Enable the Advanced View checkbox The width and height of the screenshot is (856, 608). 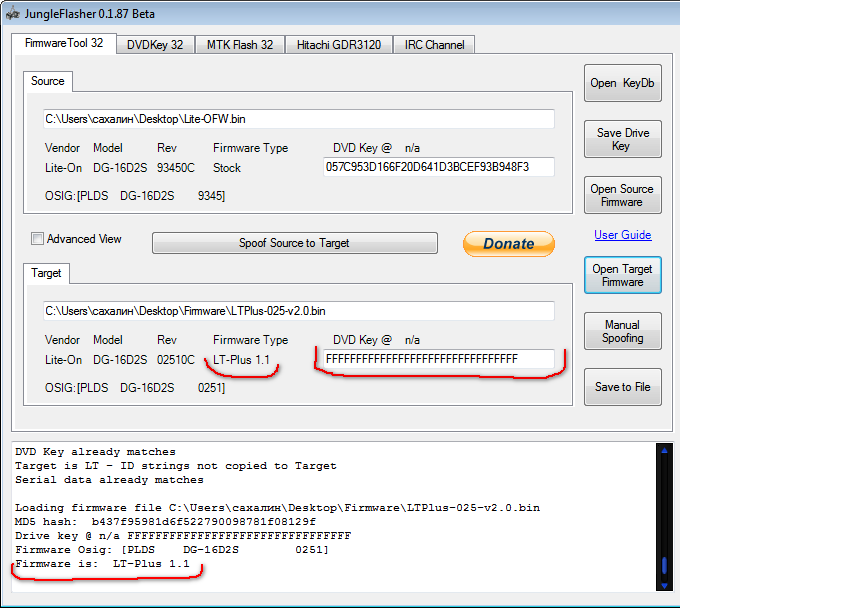[x=37, y=239]
